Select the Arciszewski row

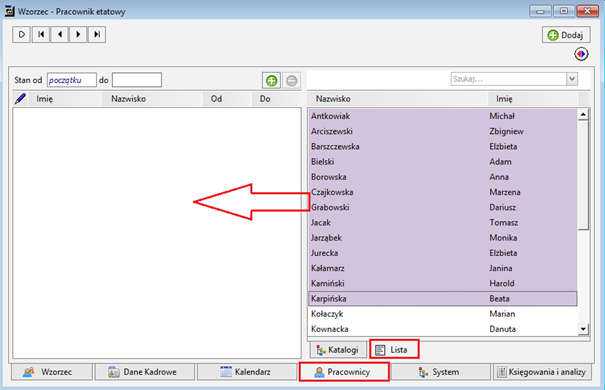point(443,132)
